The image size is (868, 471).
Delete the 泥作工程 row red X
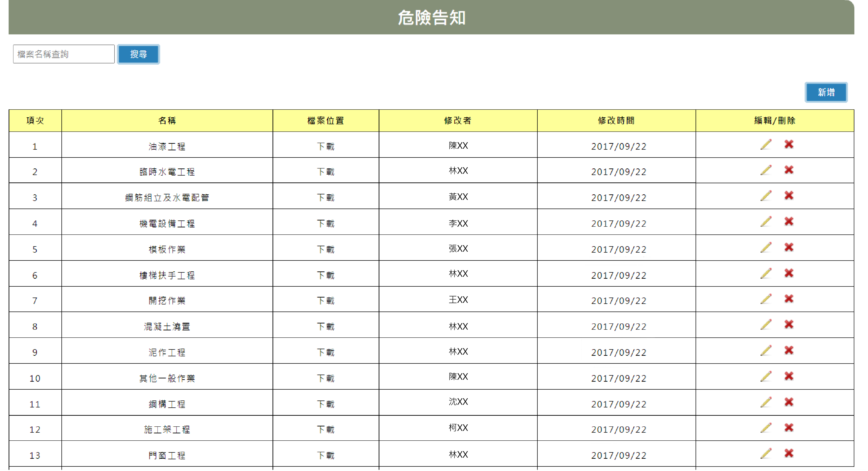tap(788, 350)
